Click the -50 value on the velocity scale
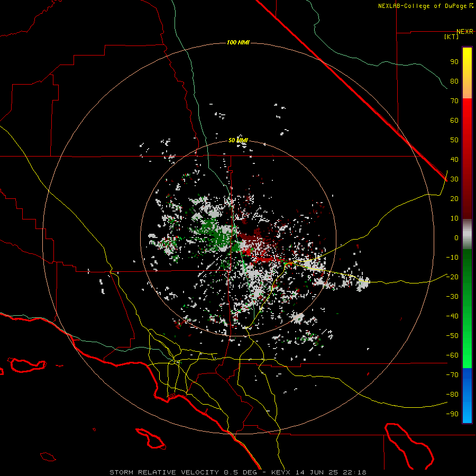Viewport: 476px width, 476px height. (x=452, y=336)
